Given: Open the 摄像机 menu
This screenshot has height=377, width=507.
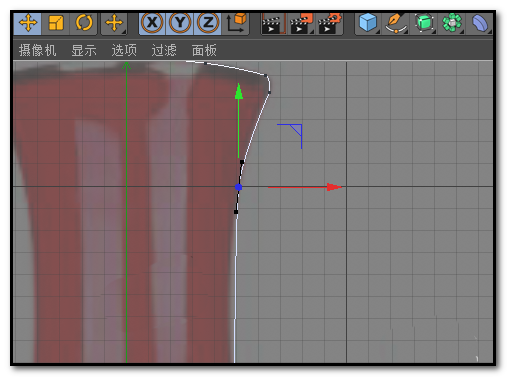Looking at the screenshot, I should click(x=37, y=50).
